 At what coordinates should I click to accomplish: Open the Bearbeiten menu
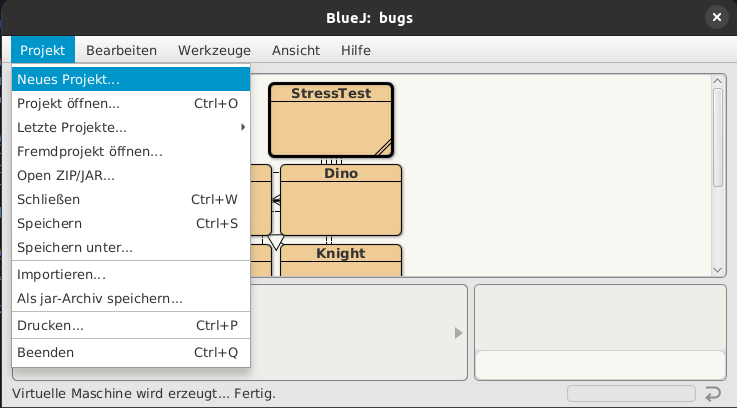pos(121,49)
